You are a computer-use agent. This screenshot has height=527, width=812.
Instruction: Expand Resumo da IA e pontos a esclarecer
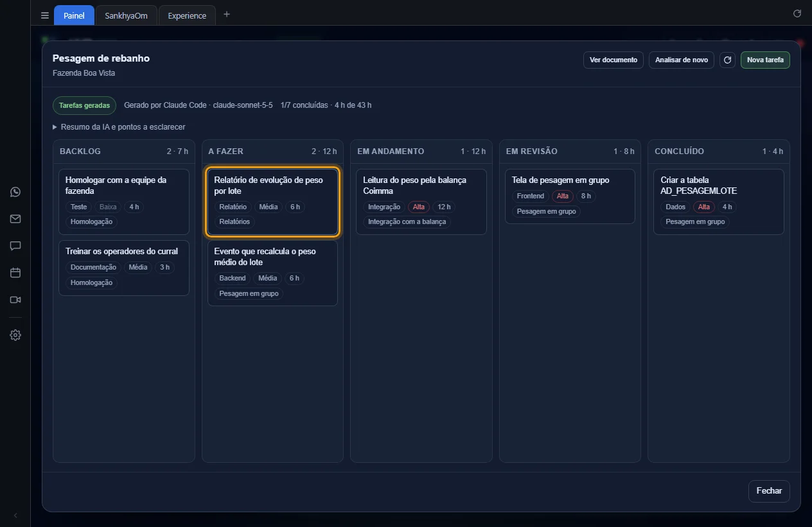coord(119,127)
